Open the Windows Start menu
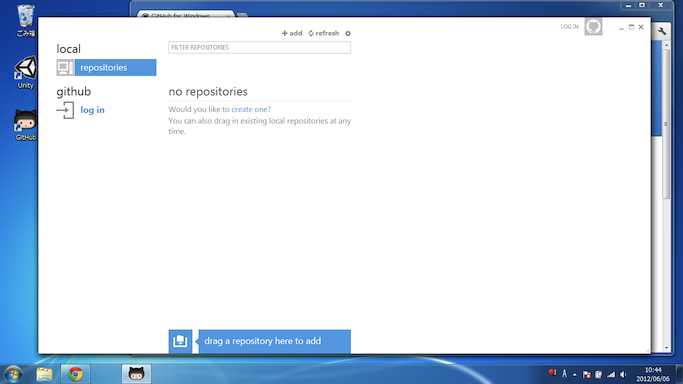This screenshot has width=683, height=384. 13,374
